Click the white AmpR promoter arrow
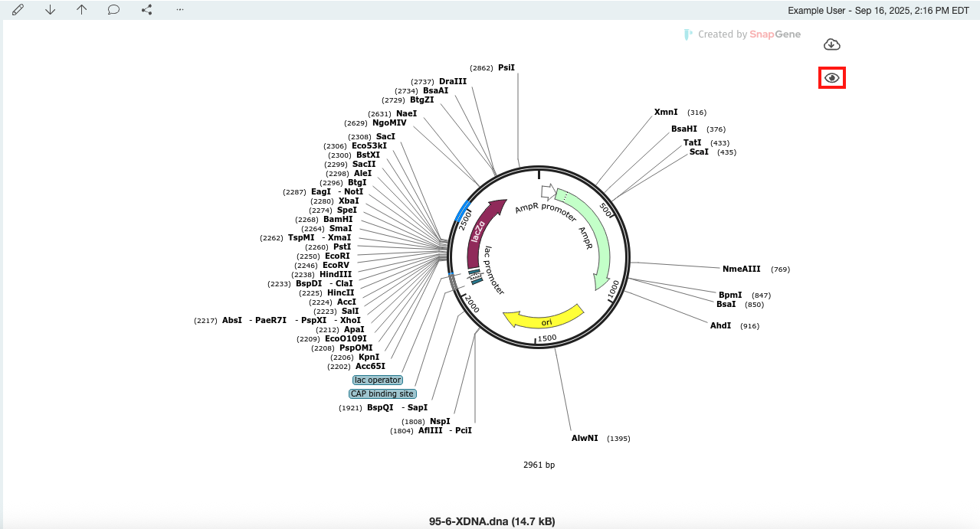The height and width of the screenshot is (529, 980). pyautogui.click(x=547, y=191)
